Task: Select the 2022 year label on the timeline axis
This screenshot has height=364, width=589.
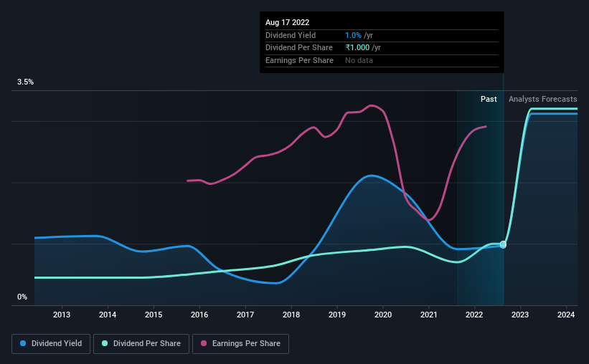Action: (x=474, y=315)
